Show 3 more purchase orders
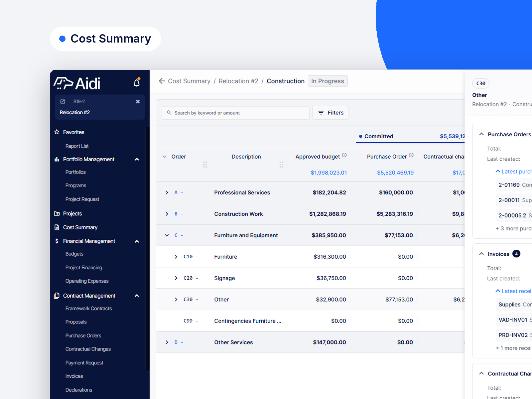532x399 pixels. [514, 228]
